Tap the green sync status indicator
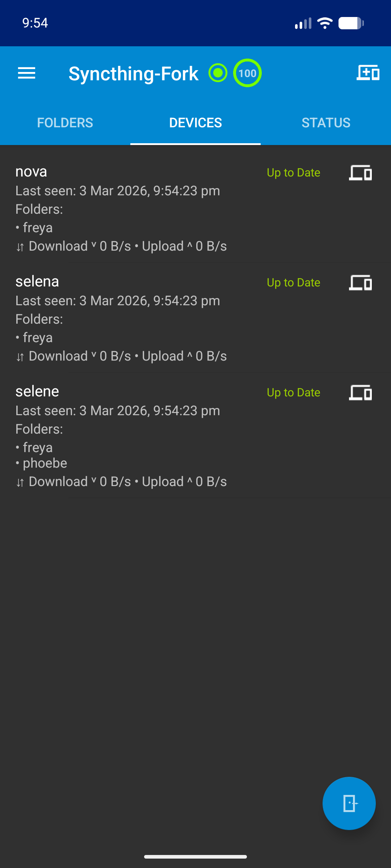The image size is (391, 868). [x=218, y=73]
